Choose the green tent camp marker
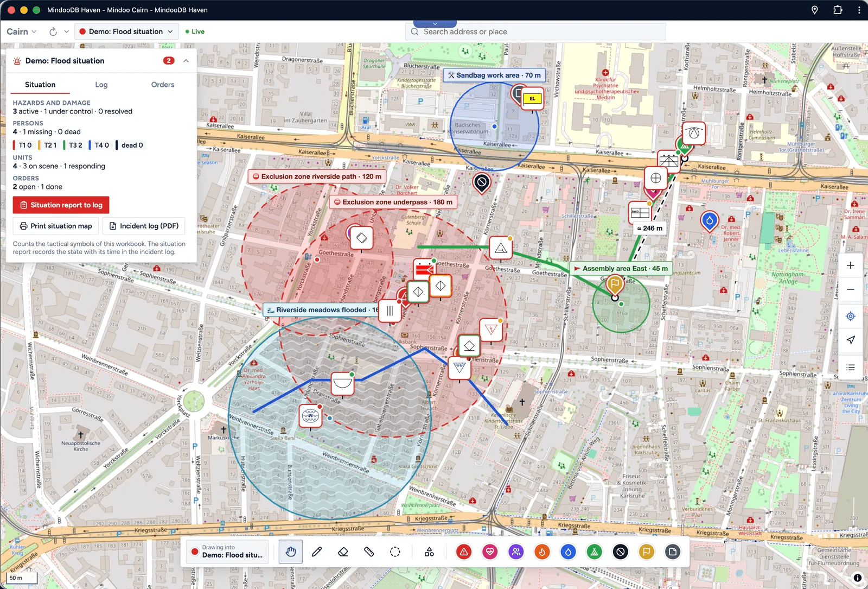Viewport: 868px width, 589px height. click(594, 552)
